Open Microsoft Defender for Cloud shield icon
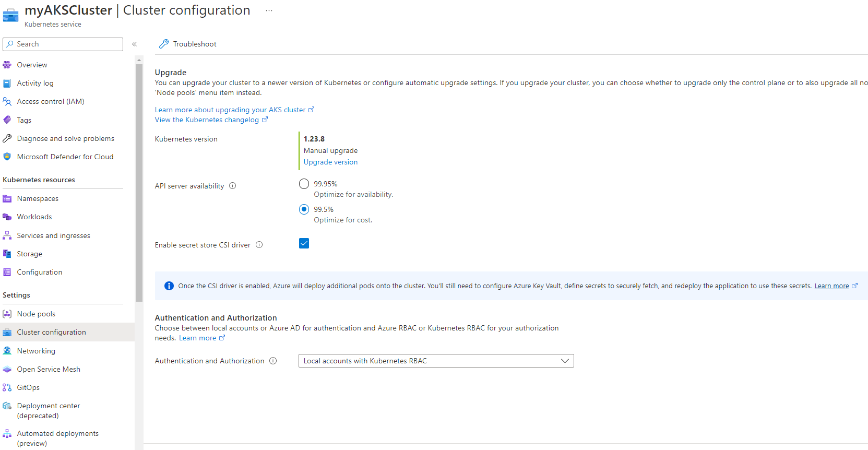The height and width of the screenshot is (450, 868). coord(7,157)
